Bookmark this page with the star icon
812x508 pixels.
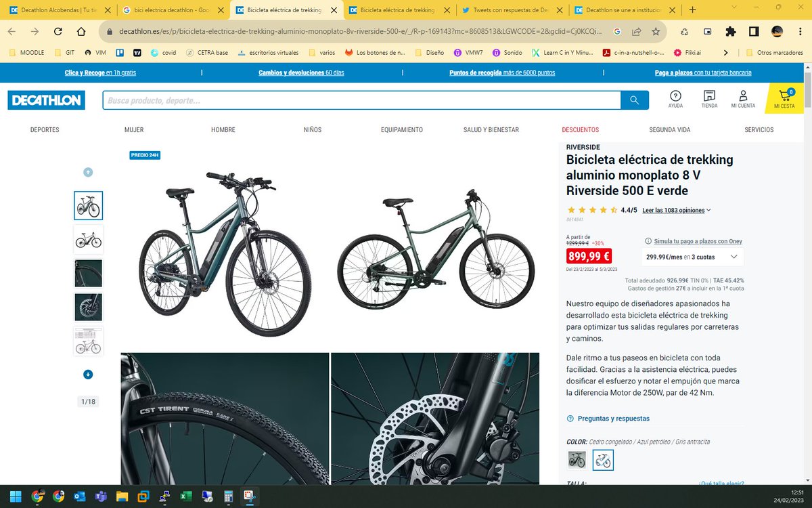pyautogui.click(x=656, y=31)
